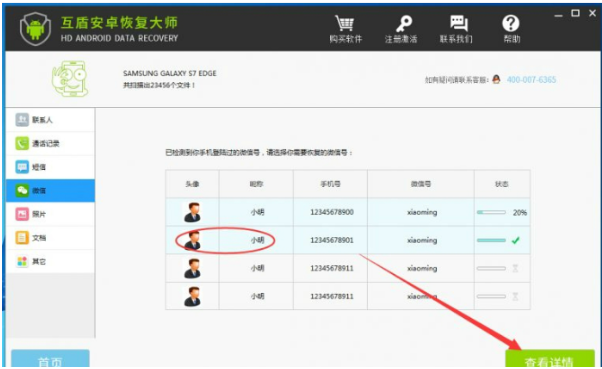Open the 通话记录 sidebar category

click(50, 144)
